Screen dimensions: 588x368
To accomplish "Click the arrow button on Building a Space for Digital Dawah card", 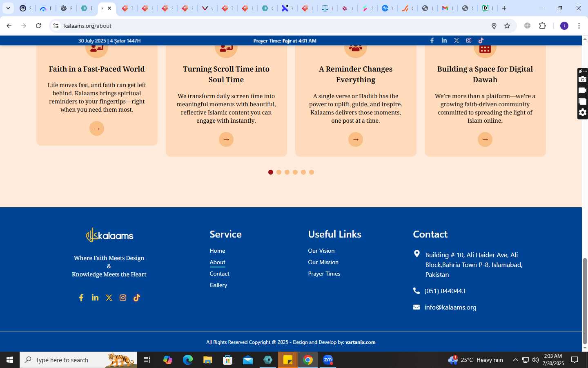I will tap(485, 139).
